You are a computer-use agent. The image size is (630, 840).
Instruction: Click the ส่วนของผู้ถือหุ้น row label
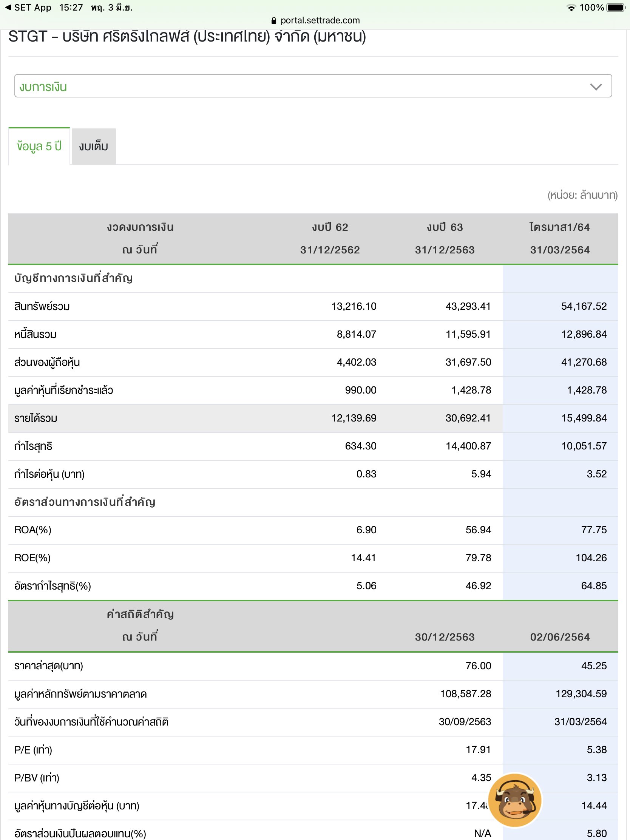(x=47, y=362)
